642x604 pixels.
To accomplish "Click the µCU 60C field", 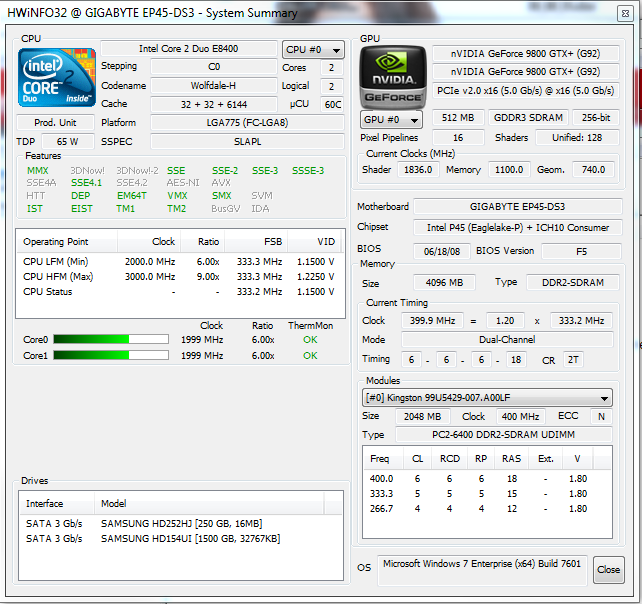I will [332, 104].
